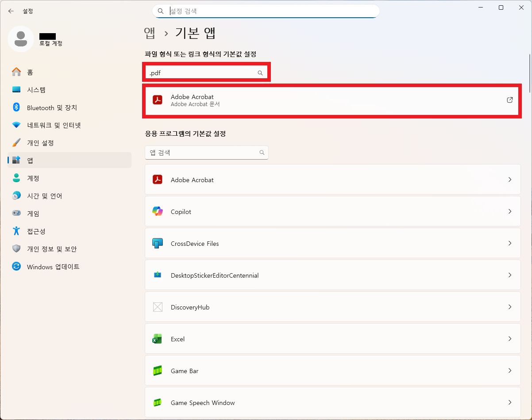
Task: Click the 시간 및 언어 clock icon
Action: pos(16,195)
